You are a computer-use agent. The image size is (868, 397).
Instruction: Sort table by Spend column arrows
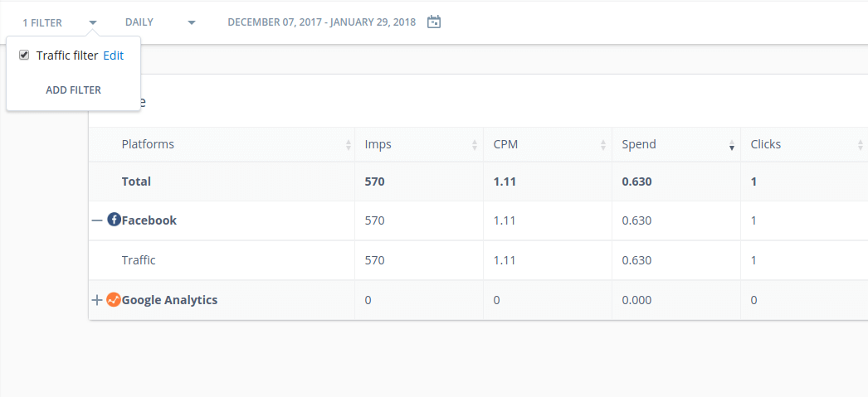732,145
